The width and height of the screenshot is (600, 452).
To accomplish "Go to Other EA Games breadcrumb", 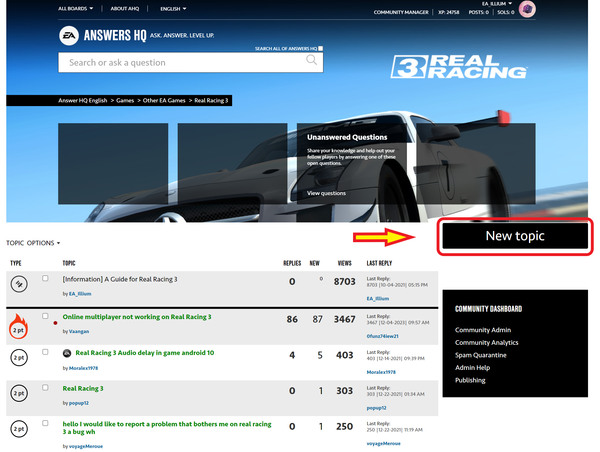I will (x=164, y=100).
